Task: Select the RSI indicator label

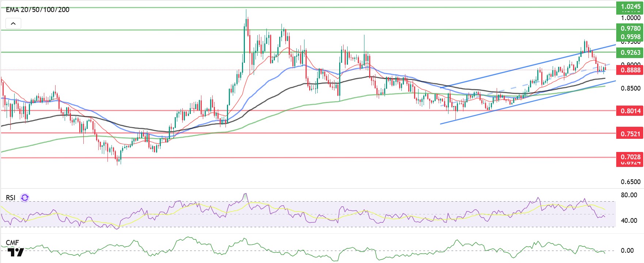Action: point(11,198)
